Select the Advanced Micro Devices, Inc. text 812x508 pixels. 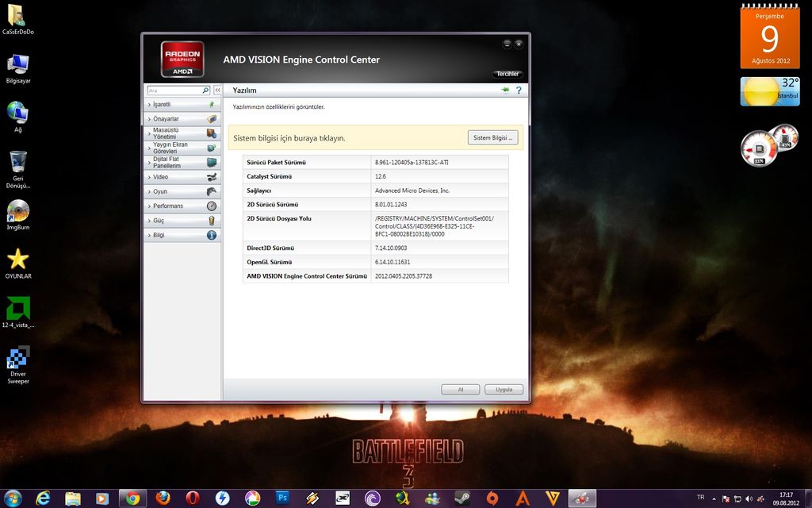412,190
